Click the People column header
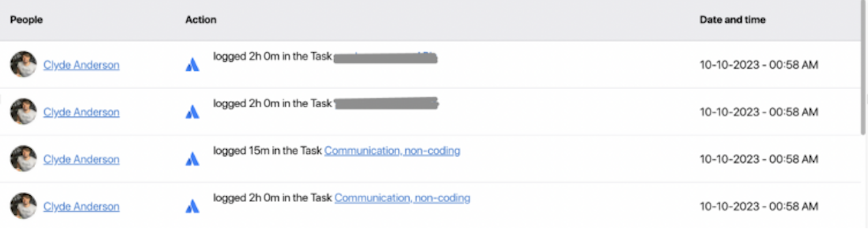868x235 pixels. pyautogui.click(x=27, y=20)
